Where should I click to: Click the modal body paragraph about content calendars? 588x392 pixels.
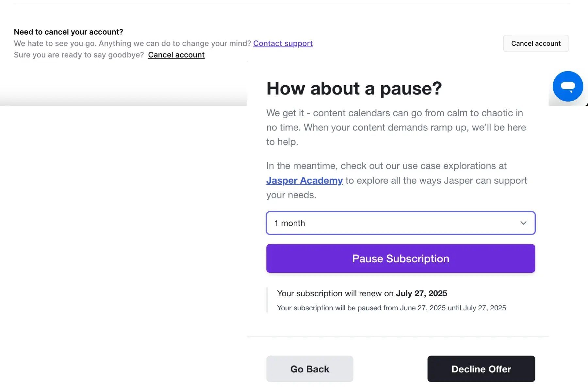[395, 127]
